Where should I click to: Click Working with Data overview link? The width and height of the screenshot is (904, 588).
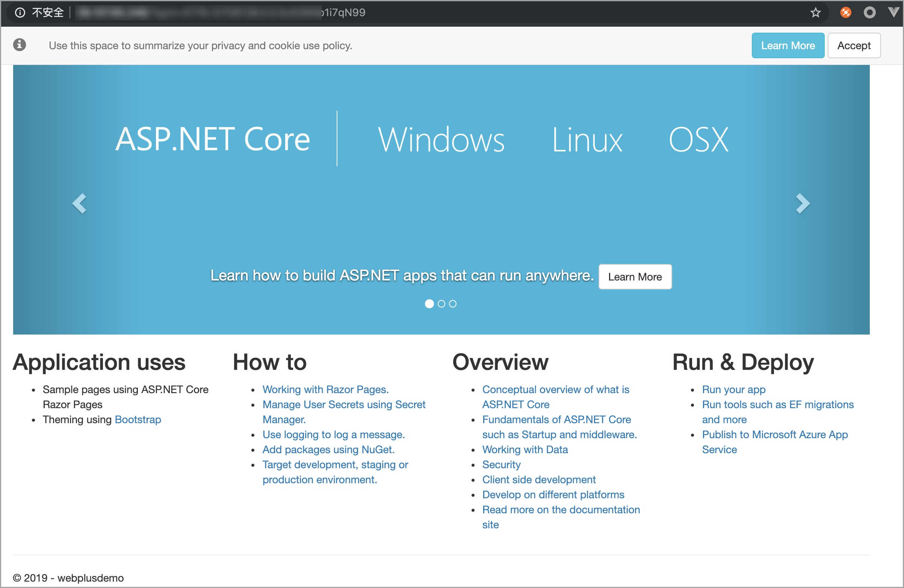(x=525, y=450)
